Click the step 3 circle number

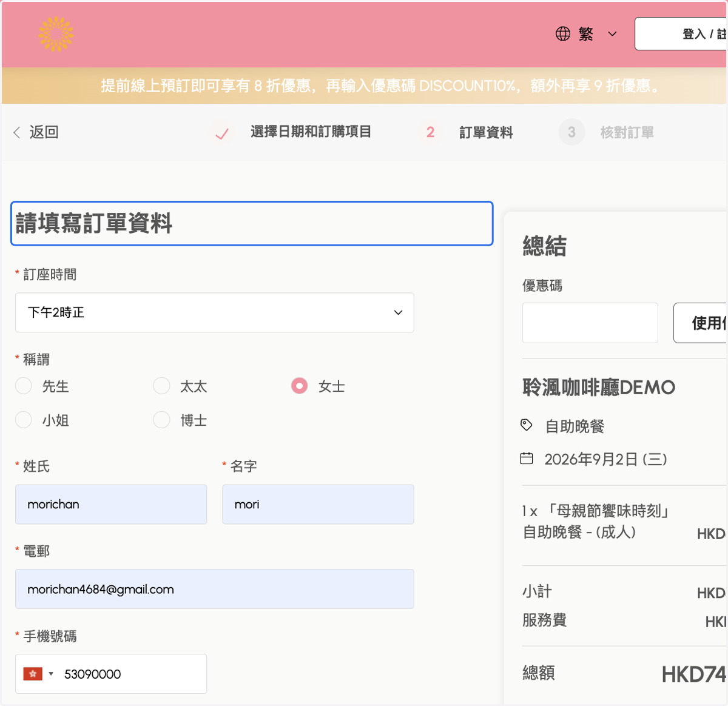[571, 132]
